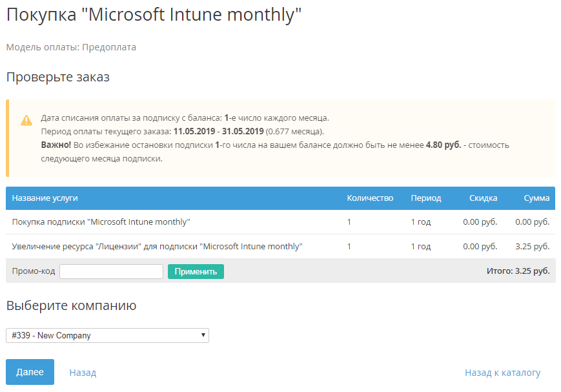The width and height of the screenshot is (561, 392).
Task: Go back via the Назад link
Action: (x=83, y=373)
